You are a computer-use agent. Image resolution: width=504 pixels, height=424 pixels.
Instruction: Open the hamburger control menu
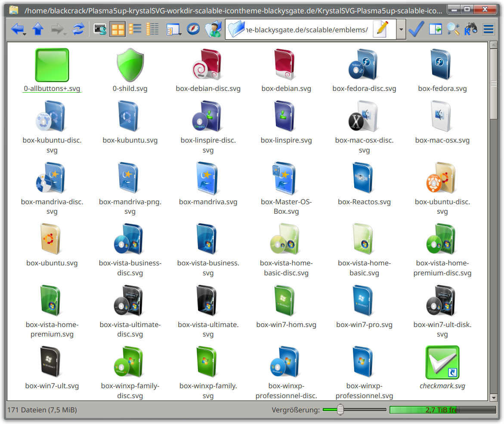point(488,29)
